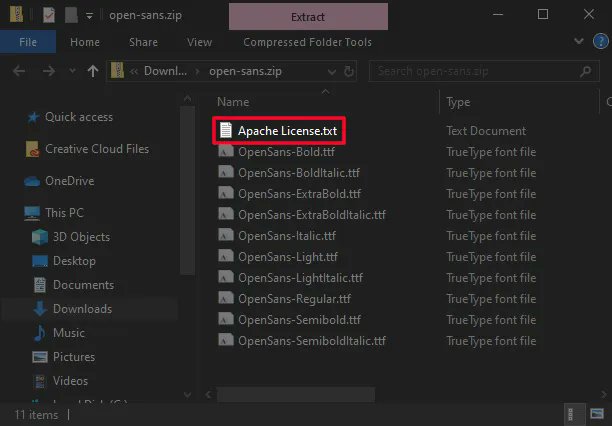The width and height of the screenshot is (612, 426).
Task: Open OneDrive in the navigation pane
Action: pyautogui.click(x=69, y=181)
